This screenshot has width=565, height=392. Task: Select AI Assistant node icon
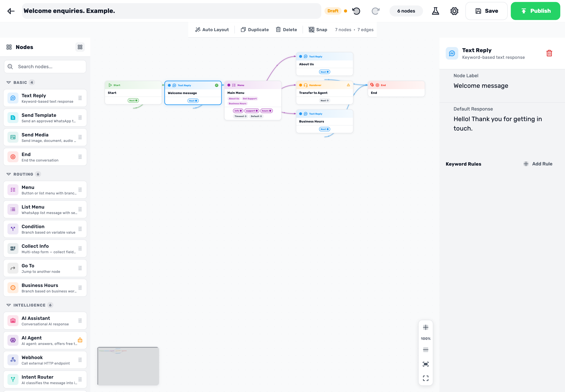(13, 320)
